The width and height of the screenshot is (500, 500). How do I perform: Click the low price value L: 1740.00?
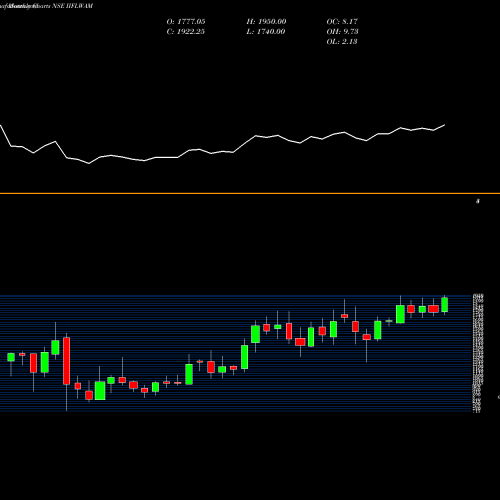pyautogui.click(x=266, y=32)
